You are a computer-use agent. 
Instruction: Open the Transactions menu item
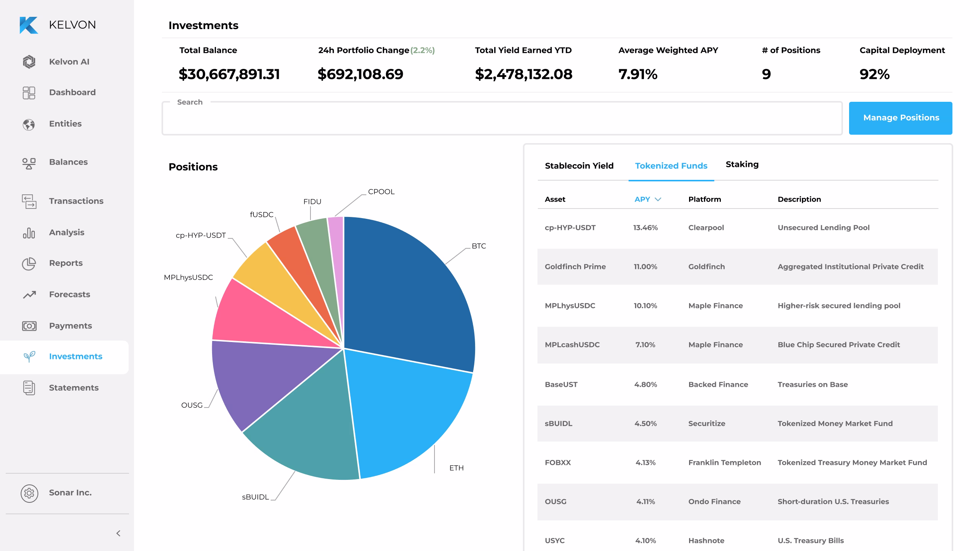click(x=76, y=201)
